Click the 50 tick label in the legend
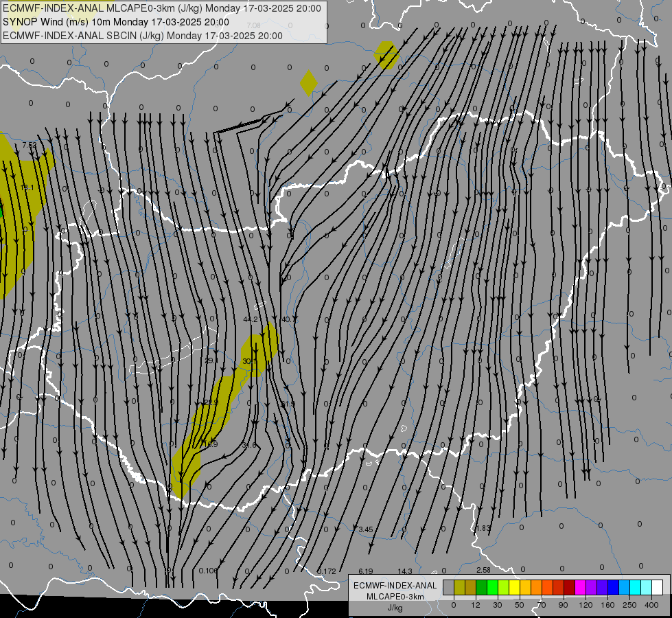 point(520,605)
